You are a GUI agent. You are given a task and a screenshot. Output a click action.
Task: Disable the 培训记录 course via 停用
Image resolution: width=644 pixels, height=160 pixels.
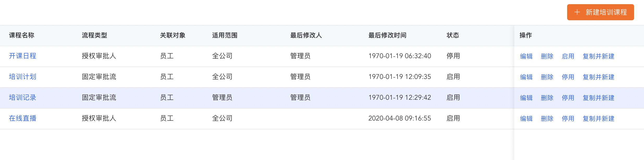(568, 98)
